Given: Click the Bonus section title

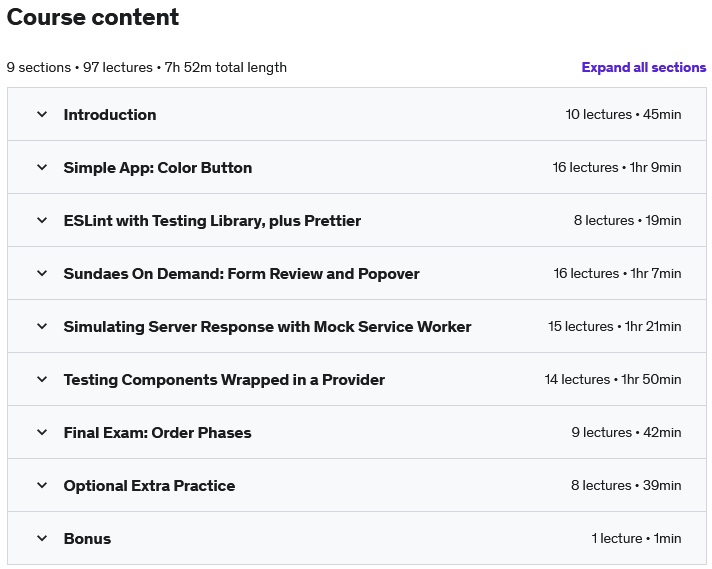Looking at the screenshot, I should 87,539.
